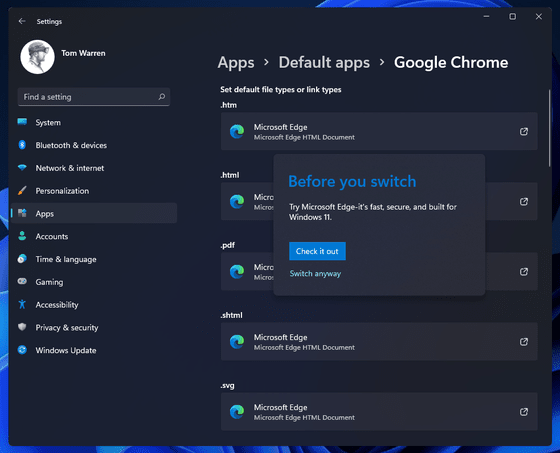Click the Apps grid icon in sidebar
The width and height of the screenshot is (560, 453).
click(x=22, y=213)
